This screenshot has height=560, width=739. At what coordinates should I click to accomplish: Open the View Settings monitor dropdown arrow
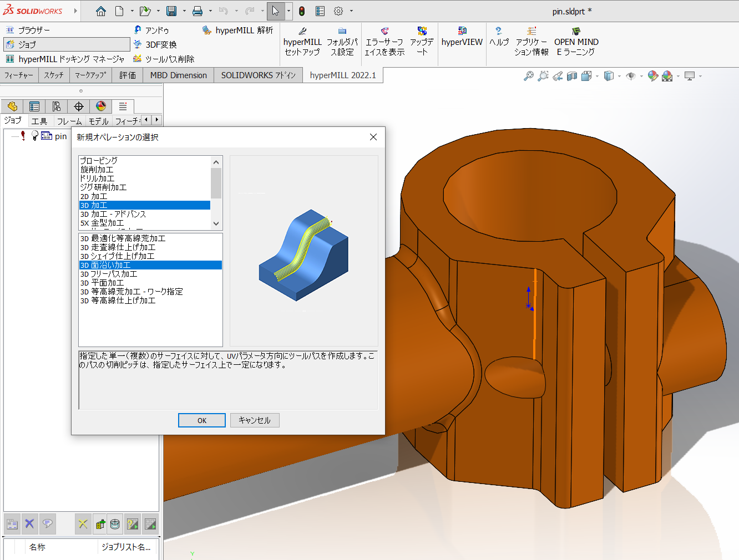coord(700,76)
